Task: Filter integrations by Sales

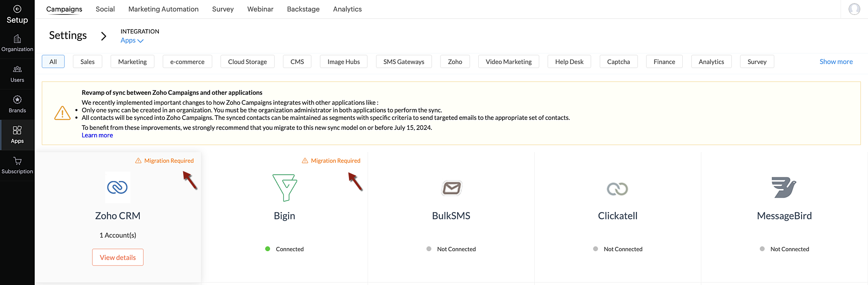Action: [x=87, y=62]
